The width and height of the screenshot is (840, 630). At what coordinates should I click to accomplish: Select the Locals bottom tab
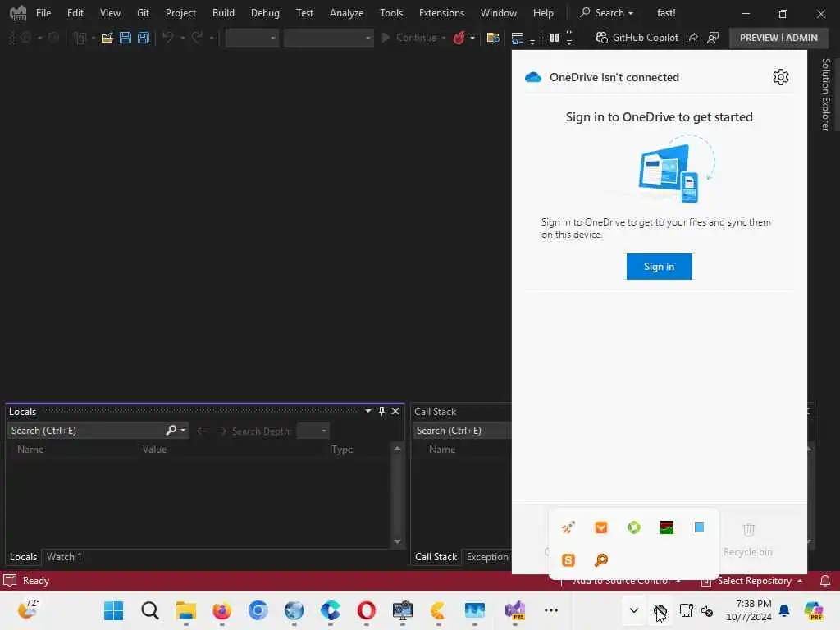pyautogui.click(x=23, y=557)
